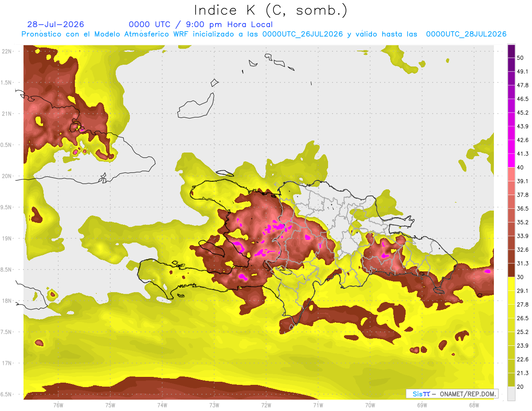The image size is (532, 411).
Task: Click the colorbar label '30'
Action: click(521, 277)
